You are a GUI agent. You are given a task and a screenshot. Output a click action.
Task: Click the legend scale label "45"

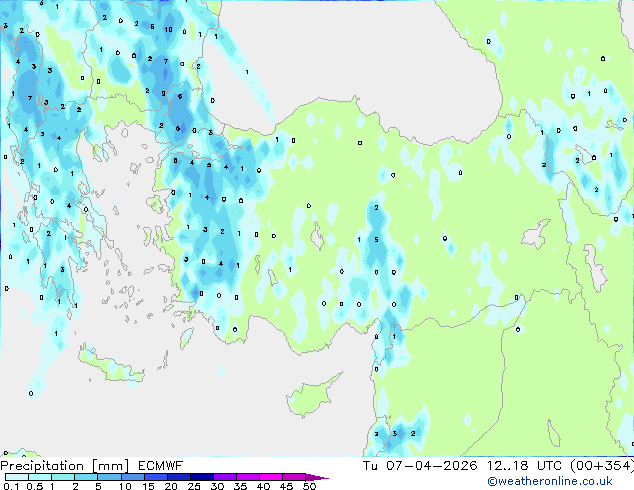click(286, 486)
